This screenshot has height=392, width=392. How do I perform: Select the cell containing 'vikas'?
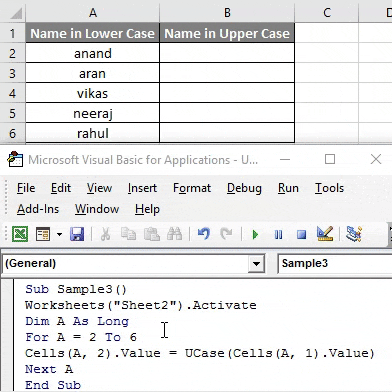[93, 93]
